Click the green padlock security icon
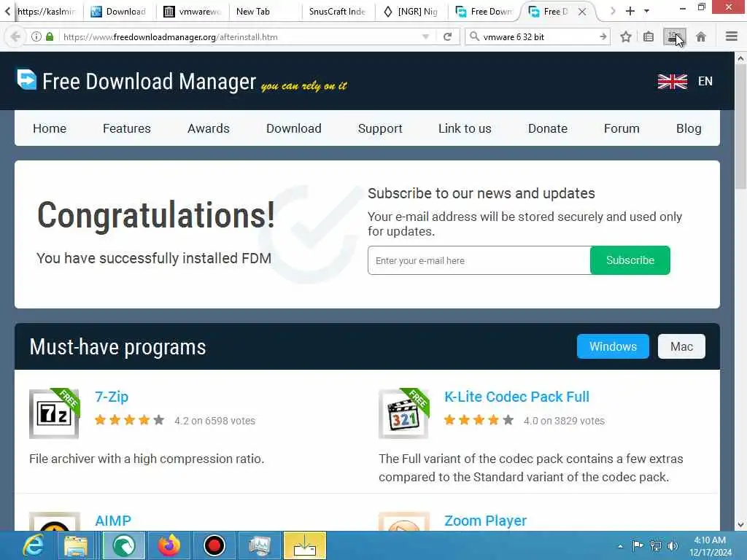This screenshot has width=747, height=560. [x=50, y=36]
